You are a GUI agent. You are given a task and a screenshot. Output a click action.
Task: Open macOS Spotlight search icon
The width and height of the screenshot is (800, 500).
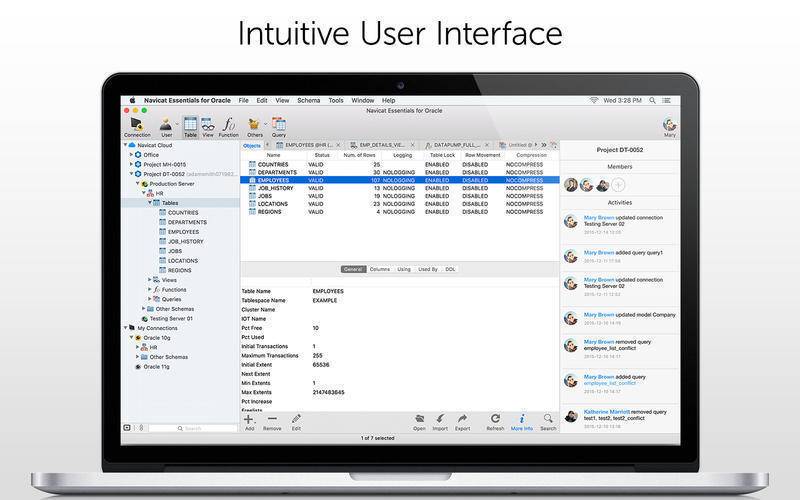pos(652,101)
